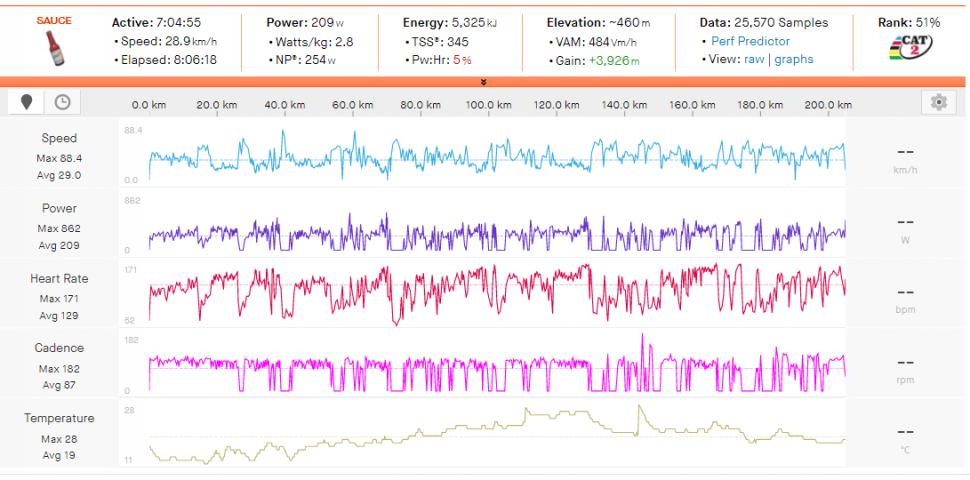
Task: Click the Speed 28.9 km/h stat
Action: [169, 41]
